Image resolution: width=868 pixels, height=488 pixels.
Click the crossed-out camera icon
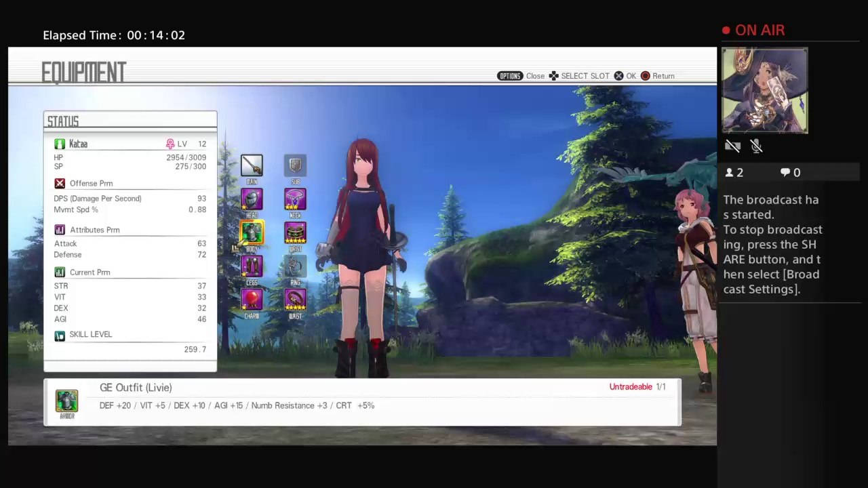pos(732,146)
